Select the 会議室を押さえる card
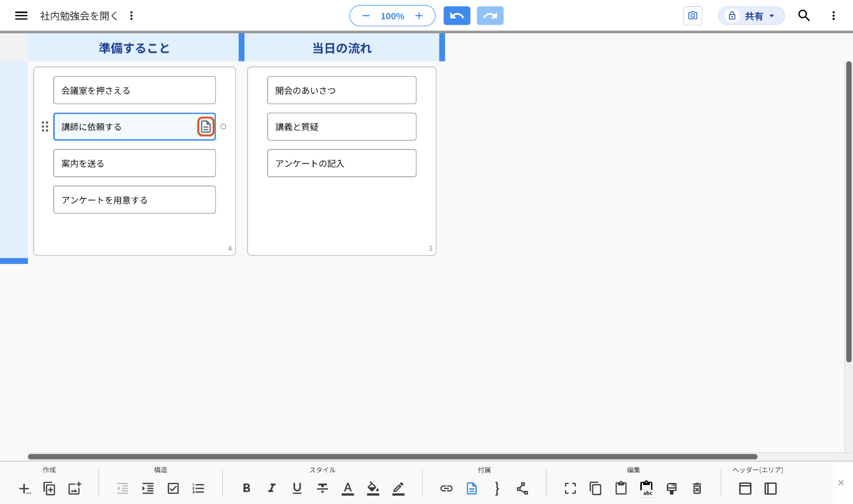Viewport: 853px width, 504px height. pyautogui.click(x=134, y=90)
